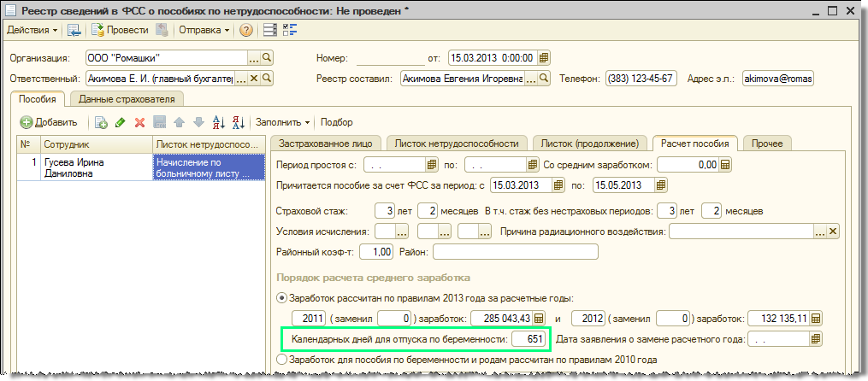Click the checklist tree icon in top toolbar
Screen dimensions: 868x381
tap(290, 31)
